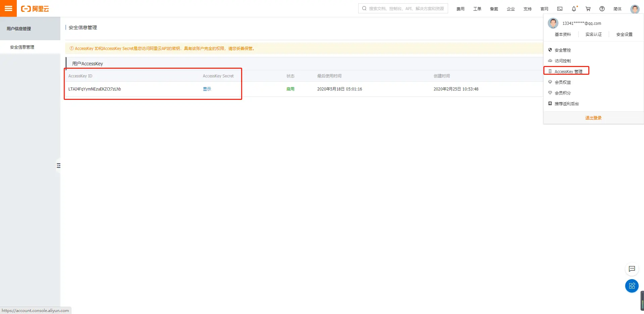This screenshot has height=314, width=644.
Task: Click the user avatar in top bar
Action: 635,9
